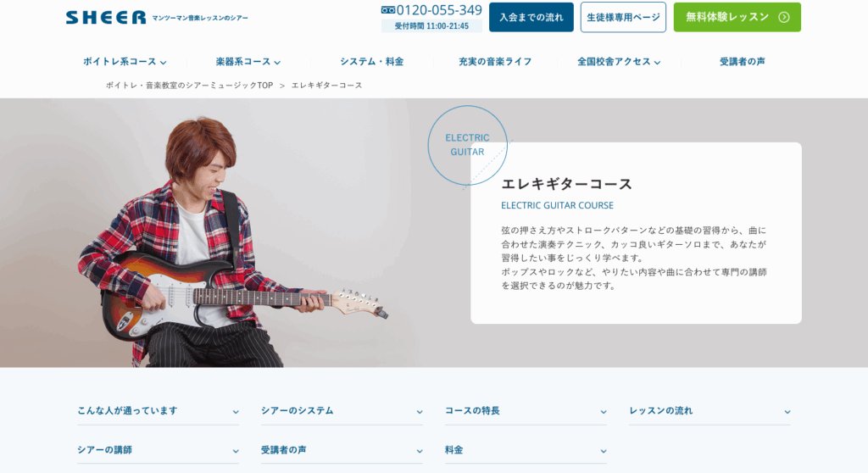
Task: Click the ELECTRIC GUITAR circle badge
Action: point(467,145)
